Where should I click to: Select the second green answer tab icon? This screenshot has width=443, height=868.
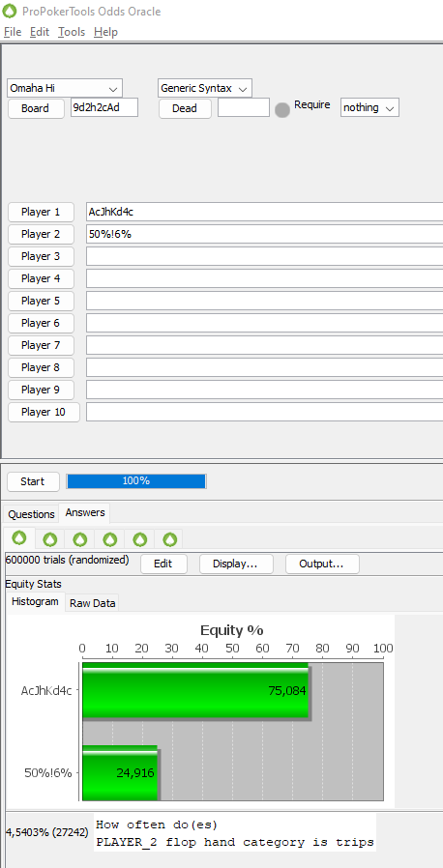50,539
